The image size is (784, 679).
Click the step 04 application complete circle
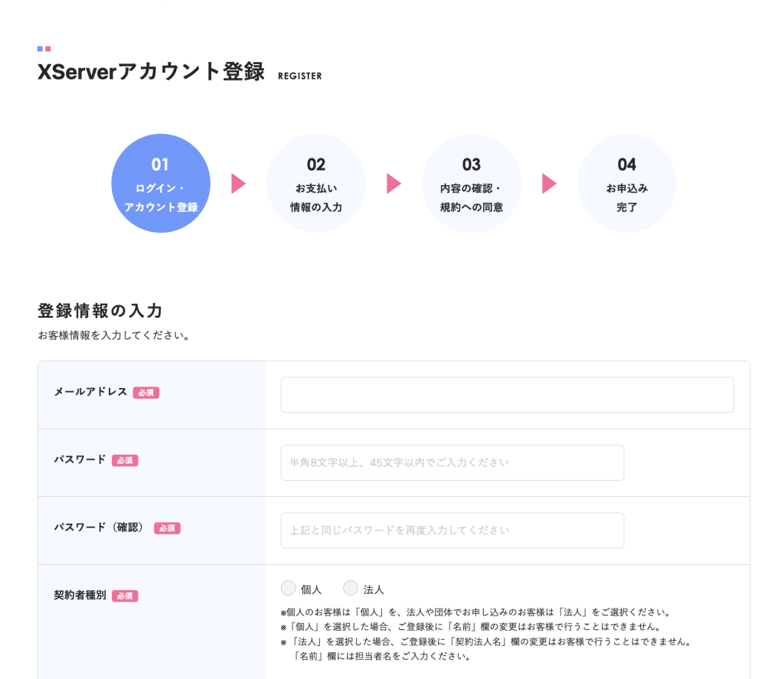(627, 184)
